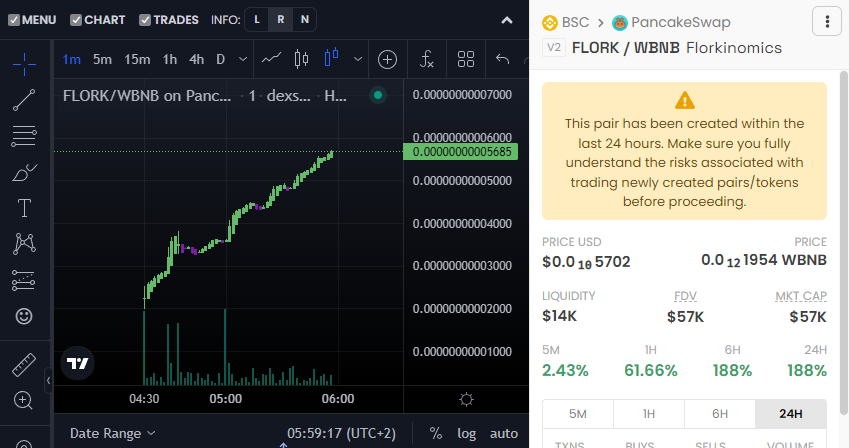Image resolution: width=849 pixels, height=448 pixels.
Task: Switch stats to 1H tab
Action: 649,414
